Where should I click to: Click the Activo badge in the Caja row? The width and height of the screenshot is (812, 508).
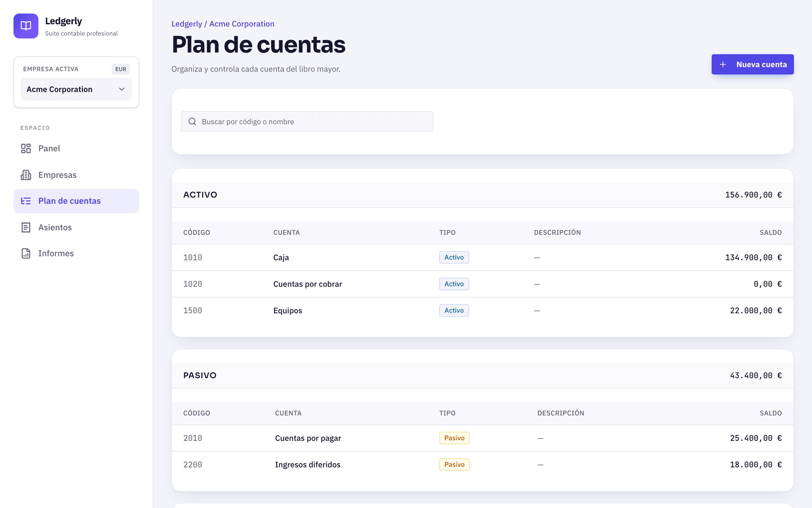click(454, 257)
